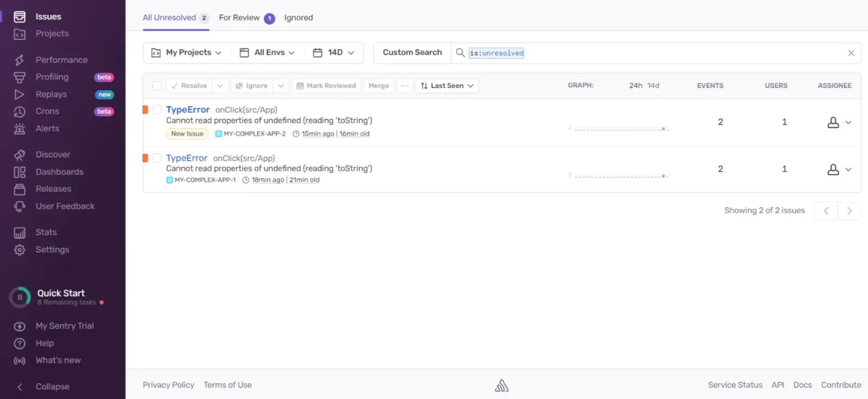This screenshot has width=868, height=399.
Task: Open the Help question mark icon
Action: (20, 344)
